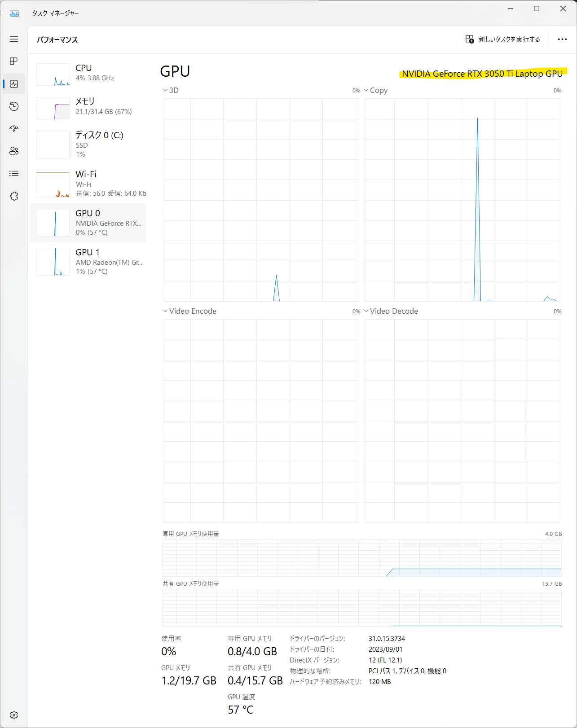This screenshot has height=728, width=577.
Task: Click the dedicated GPU memory 0.8/4.0 GB value
Action: point(252,651)
